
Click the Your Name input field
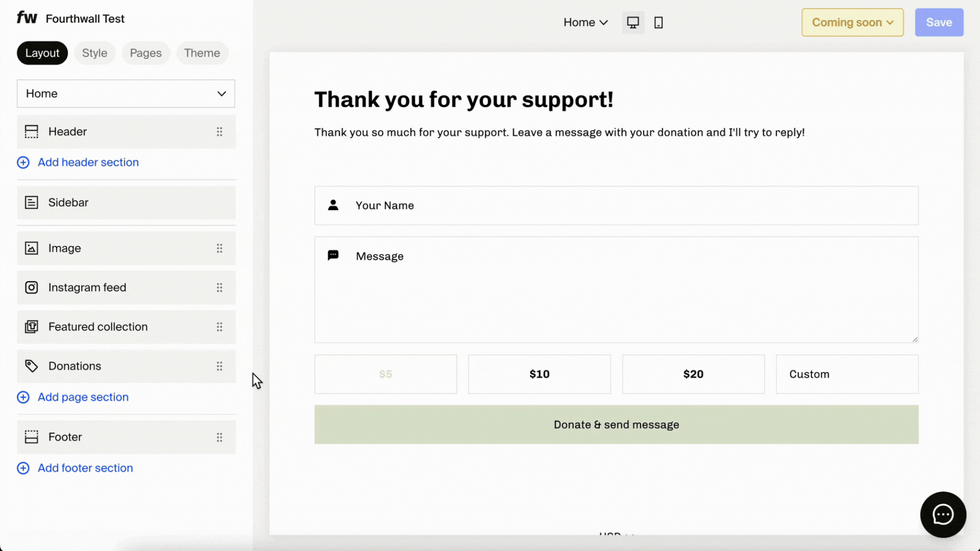coord(616,206)
